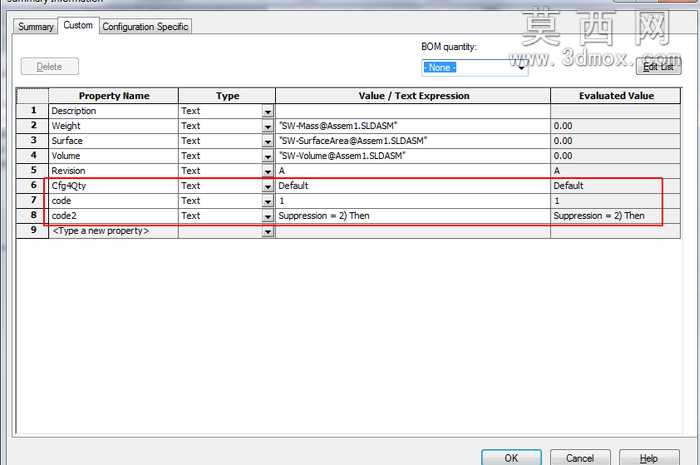The width and height of the screenshot is (700, 465).
Task: Select row header number 4
Action: click(33, 156)
